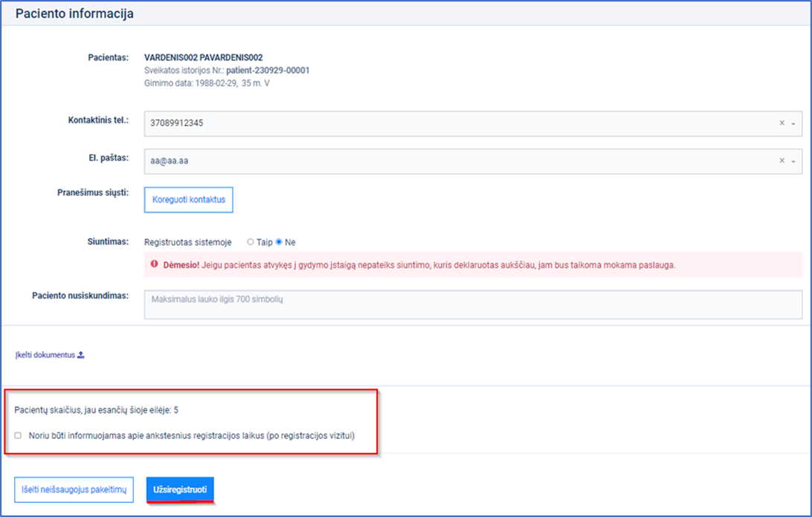Click the Užsiregistruoti button
The width and height of the screenshot is (812, 517).
[x=180, y=489]
